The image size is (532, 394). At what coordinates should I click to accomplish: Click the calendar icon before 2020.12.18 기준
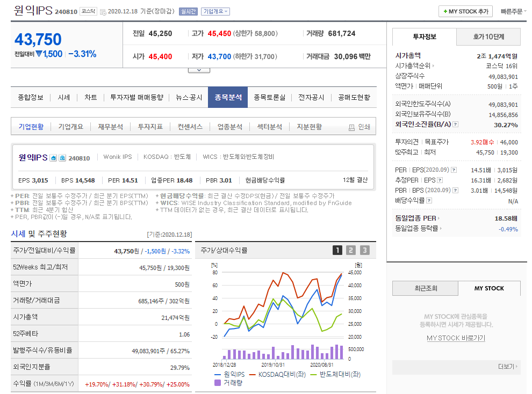(x=103, y=12)
